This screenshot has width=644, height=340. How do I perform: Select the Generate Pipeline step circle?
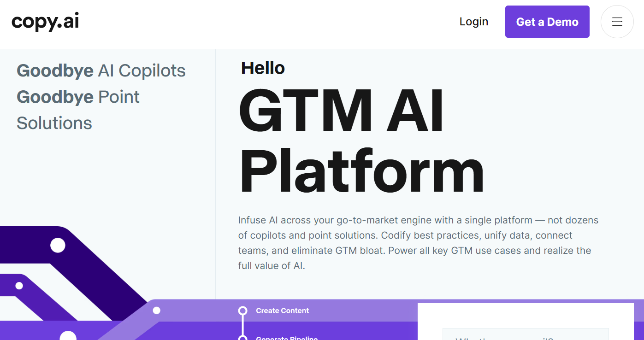click(x=243, y=339)
